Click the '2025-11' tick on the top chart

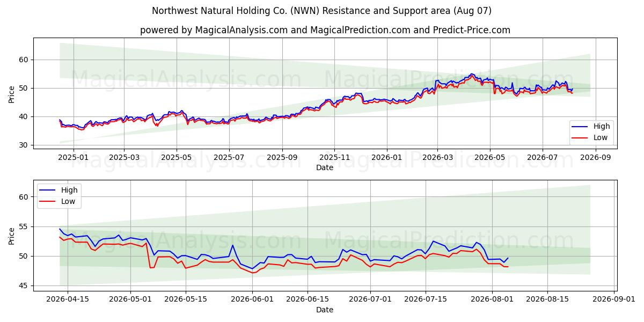pyautogui.click(x=334, y=157)
